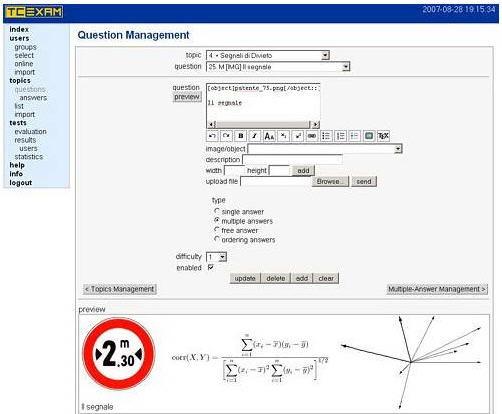
Task: Click the TCExam logo
Action: pyautogui.click(x=34, y=12)
